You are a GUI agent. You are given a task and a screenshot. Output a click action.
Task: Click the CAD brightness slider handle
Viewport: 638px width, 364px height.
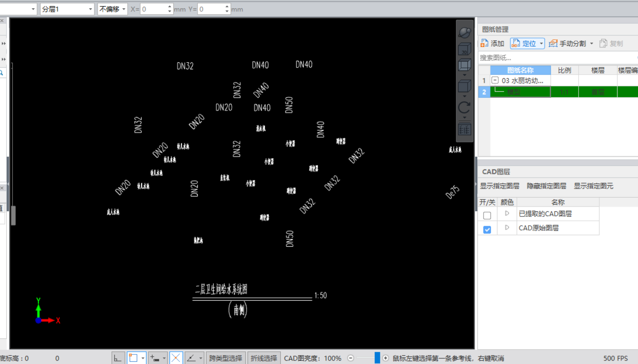(x=377, y=358)
